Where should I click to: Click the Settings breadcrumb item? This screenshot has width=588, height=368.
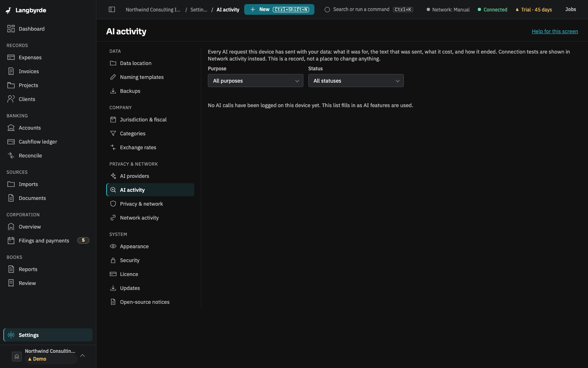point(199,9)
